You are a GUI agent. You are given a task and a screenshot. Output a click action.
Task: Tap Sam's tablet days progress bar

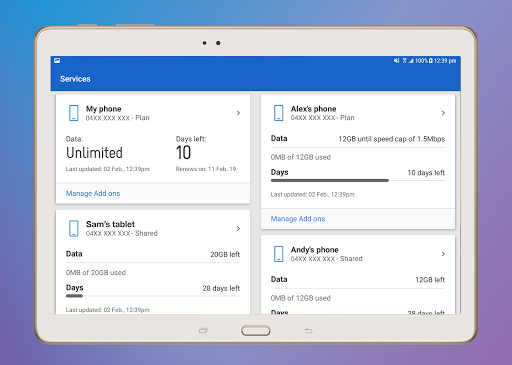[x=153, y=296]
